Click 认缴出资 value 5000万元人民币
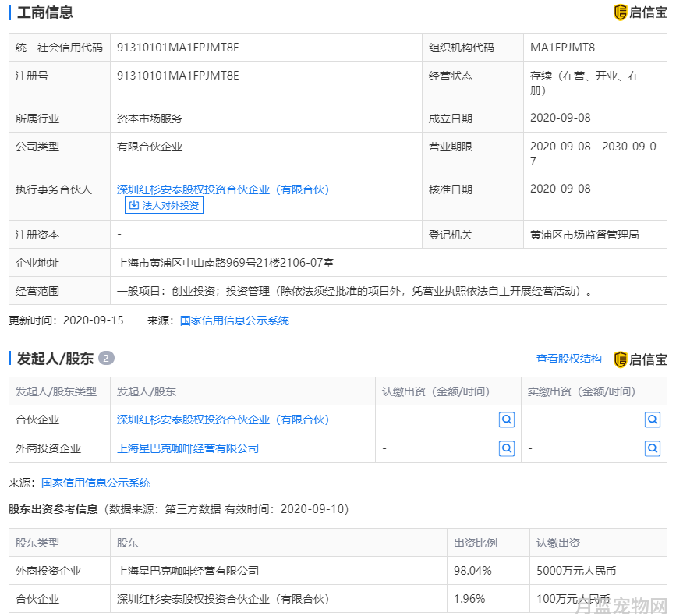Viewport: 676px width, 616px height. tap(576, 571)
